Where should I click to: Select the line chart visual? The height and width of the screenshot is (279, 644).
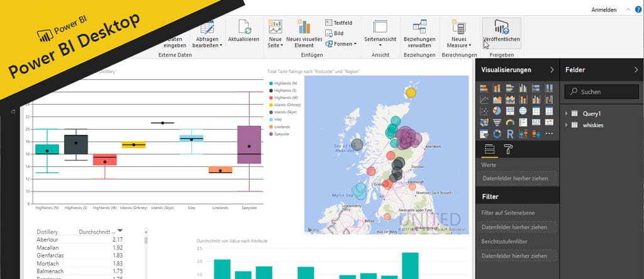pyautogui.click(x=484, y=100)
